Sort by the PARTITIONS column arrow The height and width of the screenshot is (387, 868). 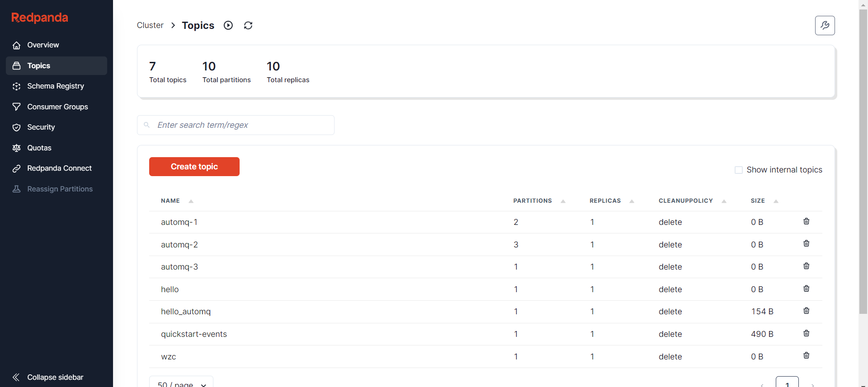coord(563,201)
